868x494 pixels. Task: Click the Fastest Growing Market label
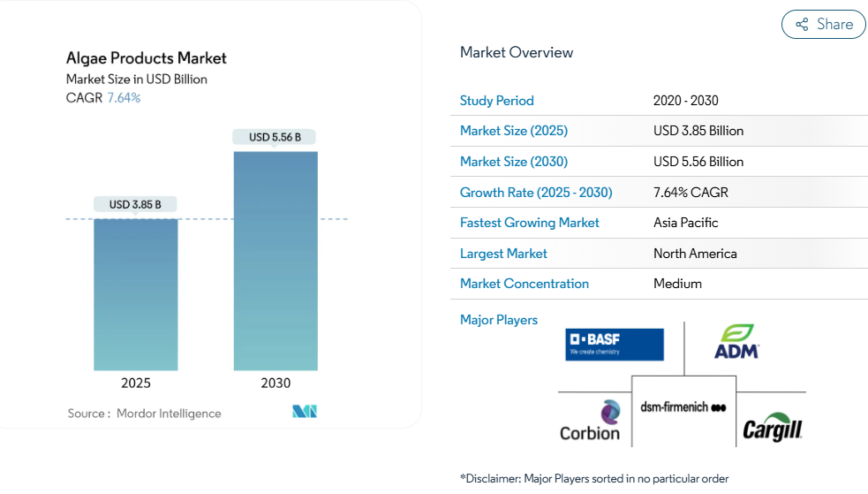pyautogui.click(x=529, y=223)
